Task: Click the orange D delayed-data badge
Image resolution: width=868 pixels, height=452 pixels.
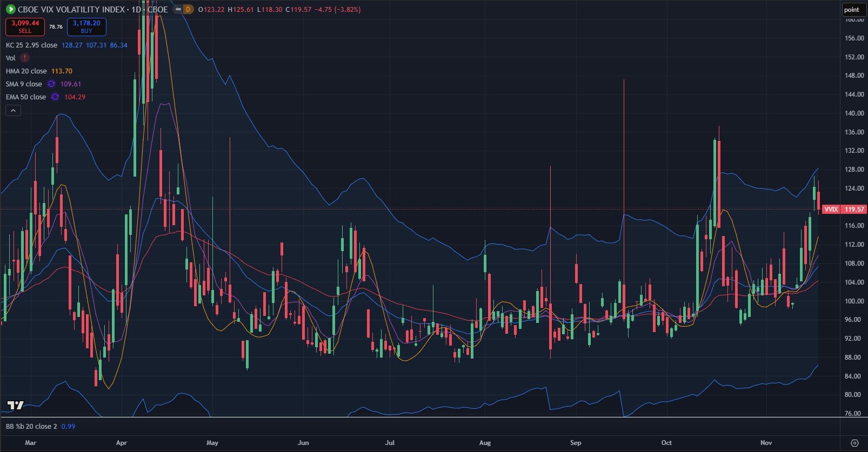Action: (x=188, y=9)
